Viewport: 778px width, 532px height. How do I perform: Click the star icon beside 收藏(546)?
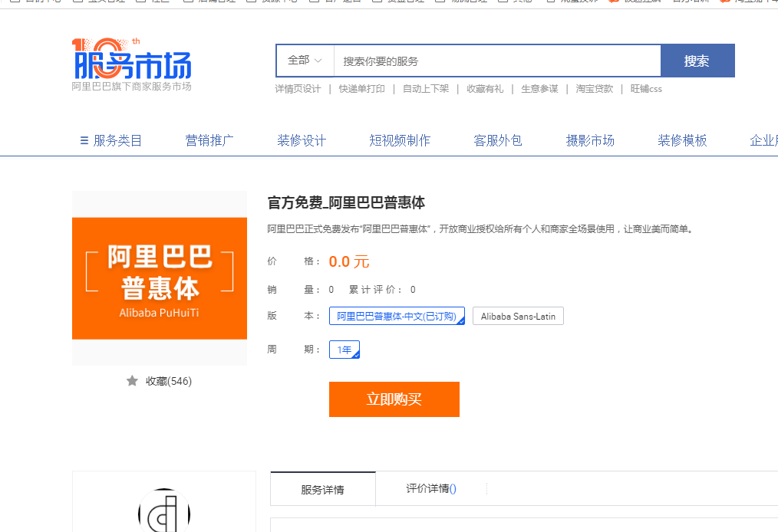coord(132,381)
